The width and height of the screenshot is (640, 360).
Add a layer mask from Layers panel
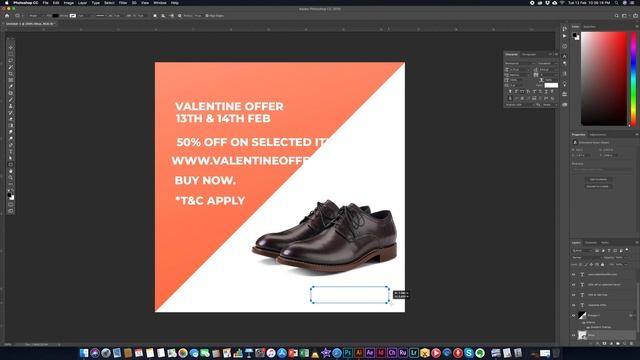[604, 343]
